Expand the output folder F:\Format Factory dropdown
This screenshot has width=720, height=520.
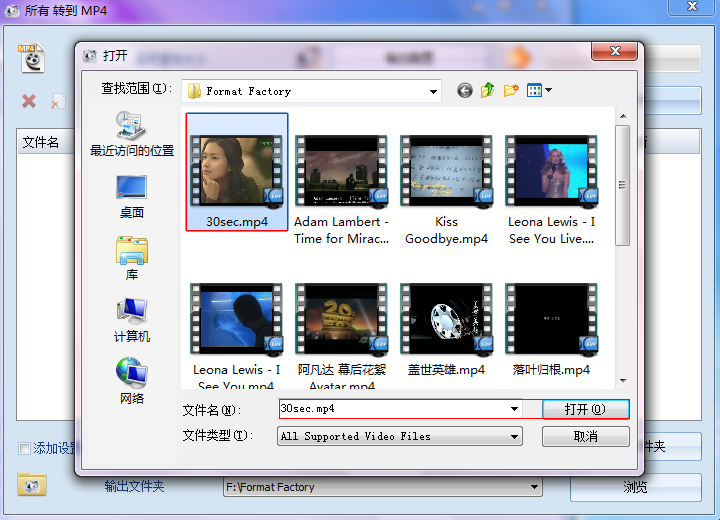[534, 487]
